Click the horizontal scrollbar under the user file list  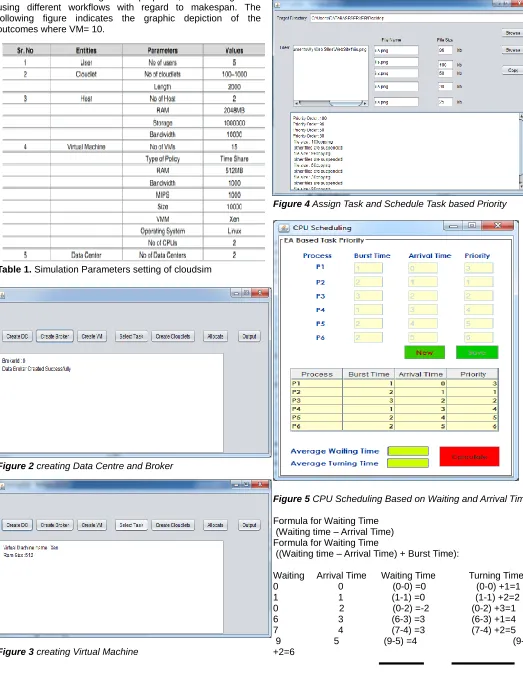(331, 103)
